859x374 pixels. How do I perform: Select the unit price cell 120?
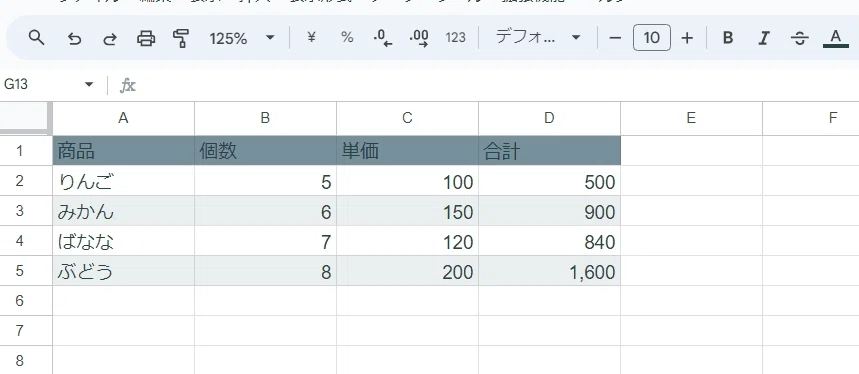407,241
